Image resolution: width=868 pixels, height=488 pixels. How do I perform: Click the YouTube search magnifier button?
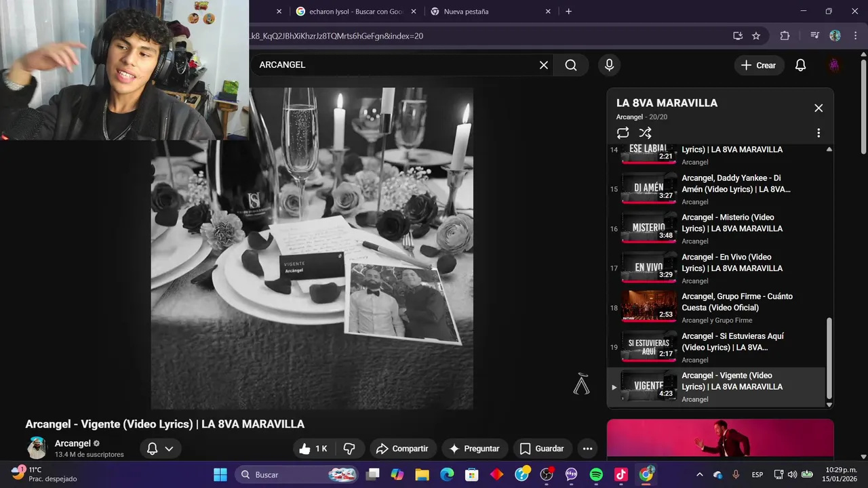point(571,65)
